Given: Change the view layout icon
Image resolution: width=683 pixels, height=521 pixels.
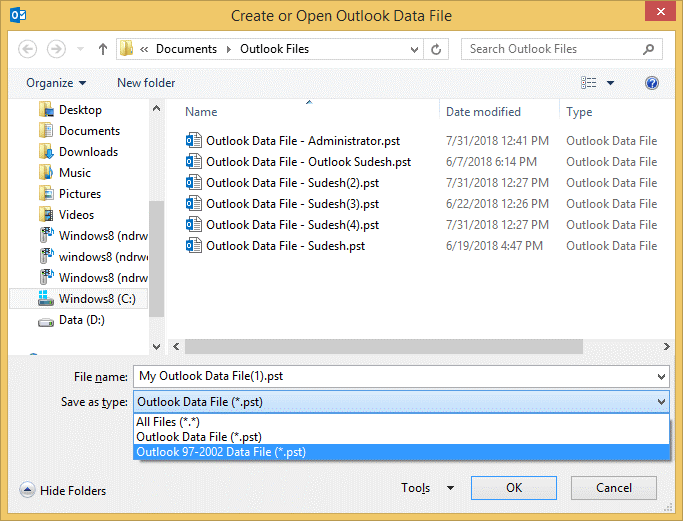Looking at the screenshot, I should click(x=588, y=83).
